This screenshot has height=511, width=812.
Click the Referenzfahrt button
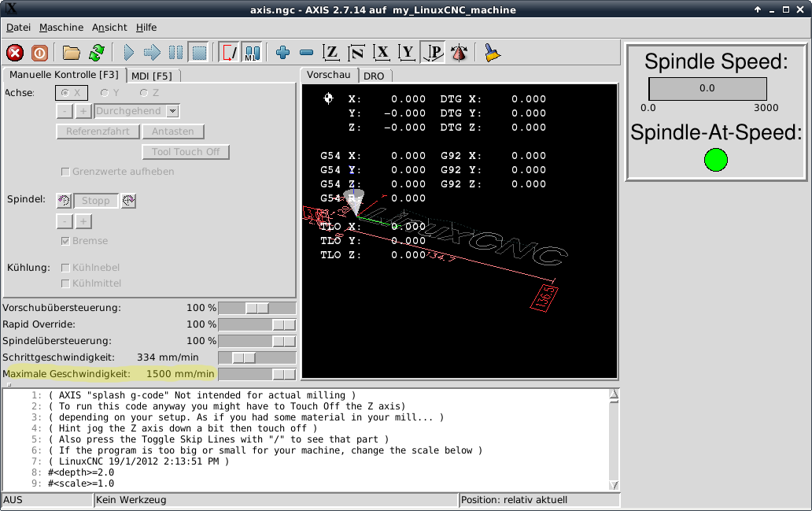[98, 131]
